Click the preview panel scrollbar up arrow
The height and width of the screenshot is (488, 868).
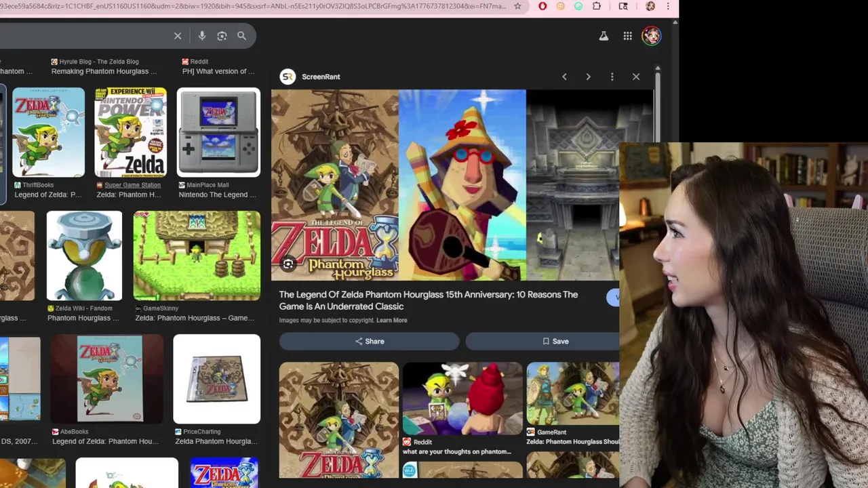[657, 68]
